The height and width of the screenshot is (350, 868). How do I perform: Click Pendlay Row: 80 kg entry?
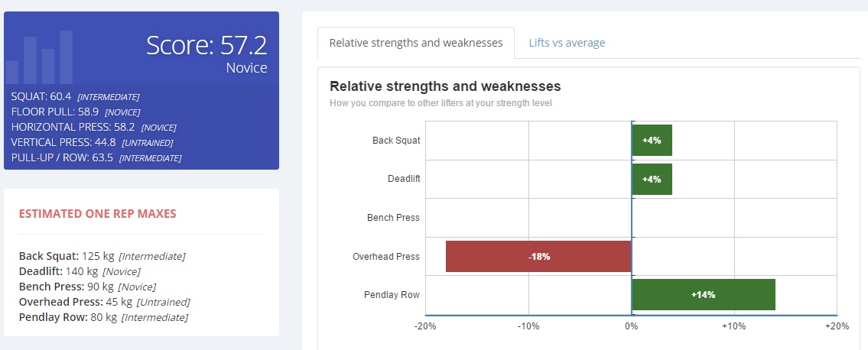pos(103,317)
